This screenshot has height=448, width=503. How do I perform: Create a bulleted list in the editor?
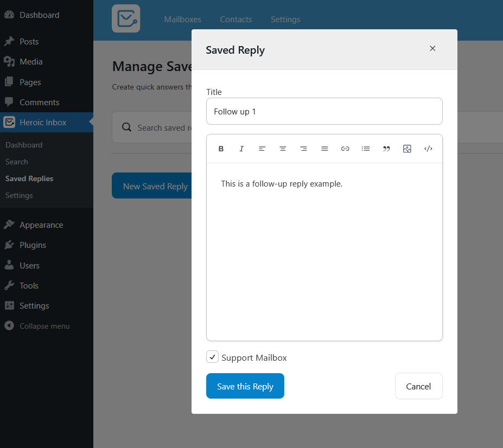(x=366, y=149)
